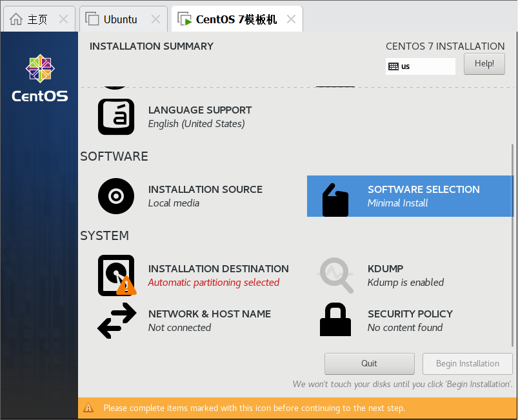Open the Software Selection package icon

(x=335, y=200)
